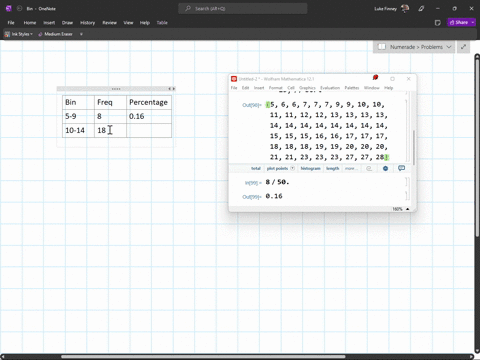The width and height of the screenshot is (480, 360).
Task: Switch to the History tab in OneNote
Action: 87,23
